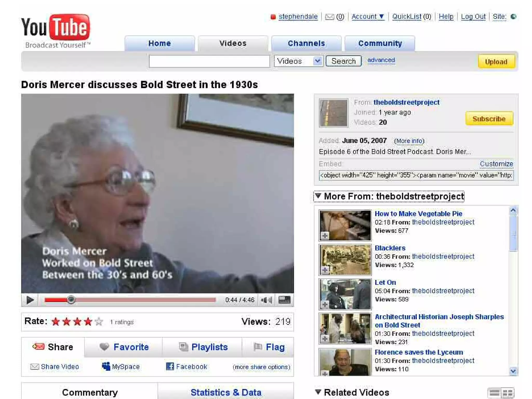The height and width of the screenshot is (399, 532).
Task: Click the Facebook share icon
Action: click(170, 367)
